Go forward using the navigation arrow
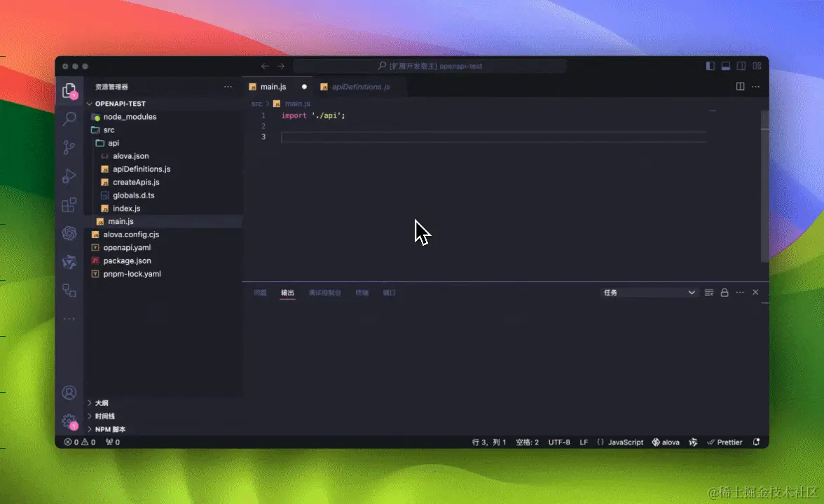824x504 pixels. click(280, 66)
